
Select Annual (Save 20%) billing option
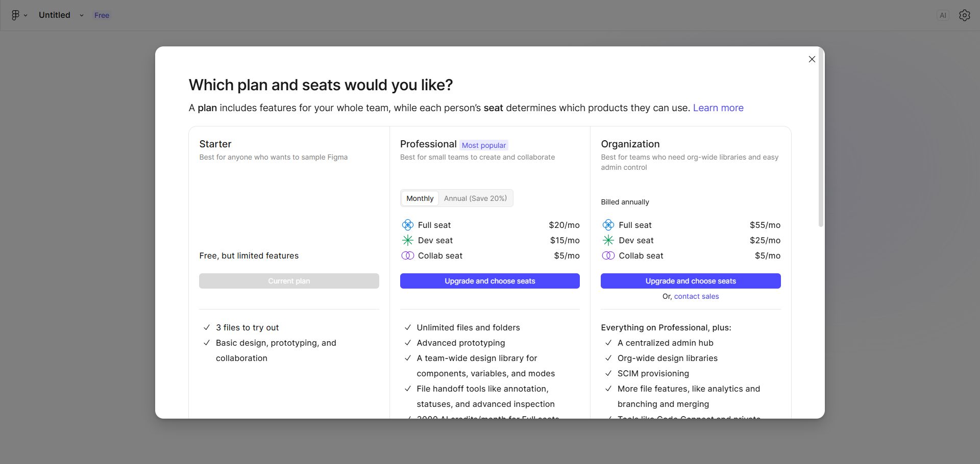pos(475,198)
